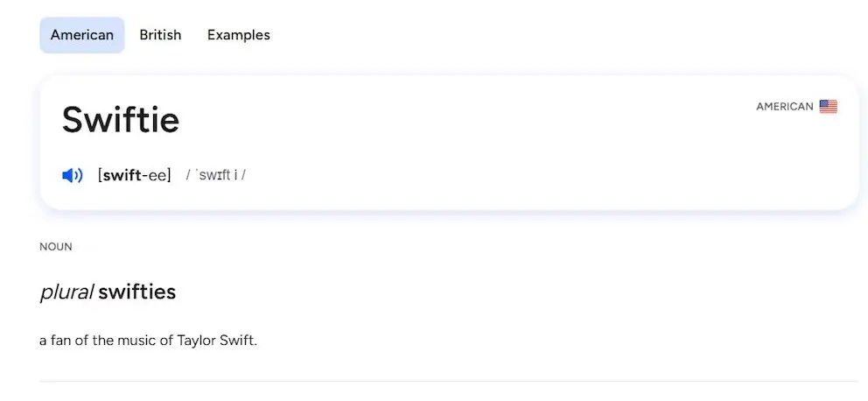868x401 pixels.
Task: Click the bold plural form swifties
Action: tap(136, 292)
